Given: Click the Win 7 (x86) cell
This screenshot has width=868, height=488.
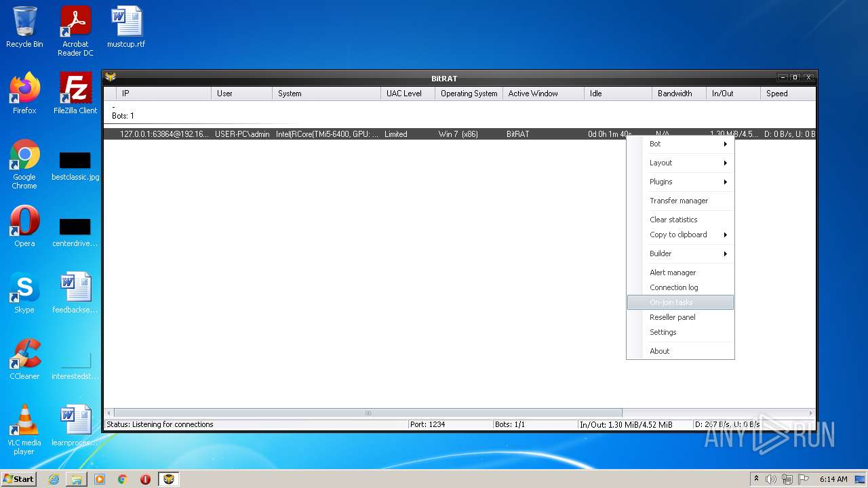Looking at the screenshot, I should (x=458, y=134).
